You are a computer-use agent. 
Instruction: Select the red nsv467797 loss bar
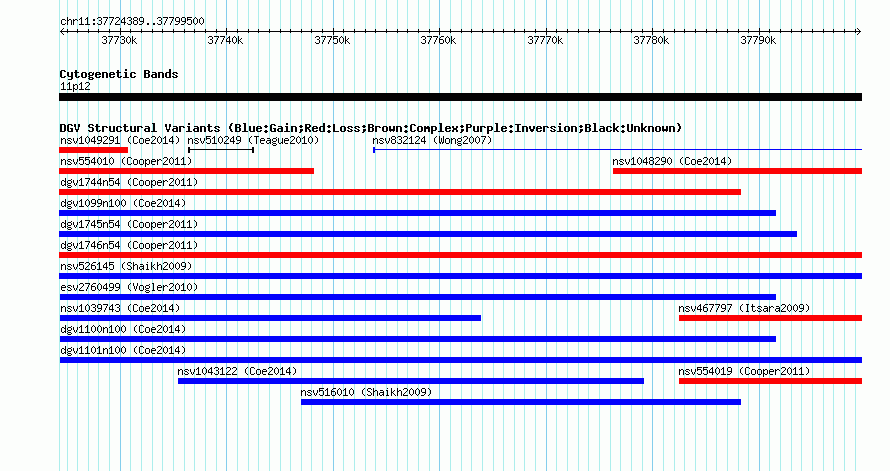coord(770,318)
